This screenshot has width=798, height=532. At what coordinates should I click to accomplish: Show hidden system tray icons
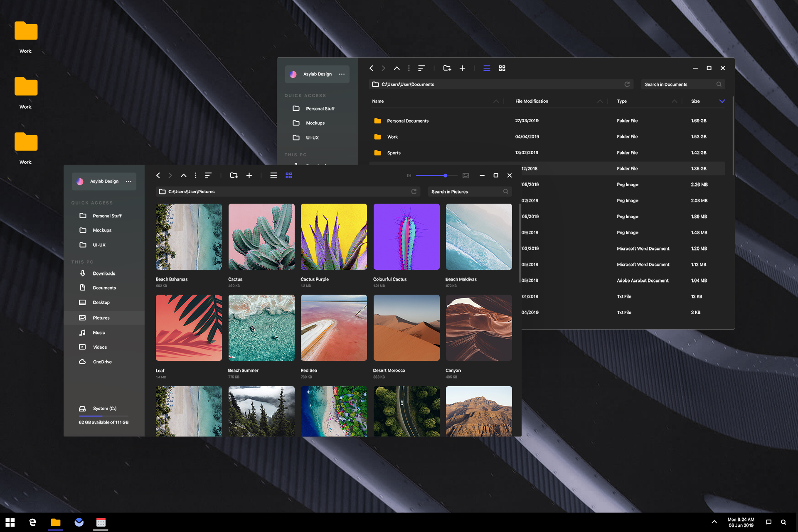click(x=714, y=522)
